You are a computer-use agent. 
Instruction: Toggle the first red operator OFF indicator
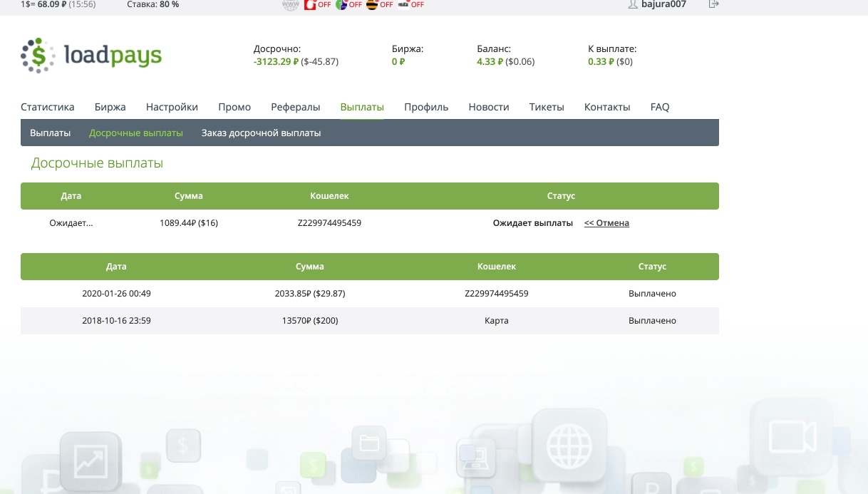coord(317,5)
